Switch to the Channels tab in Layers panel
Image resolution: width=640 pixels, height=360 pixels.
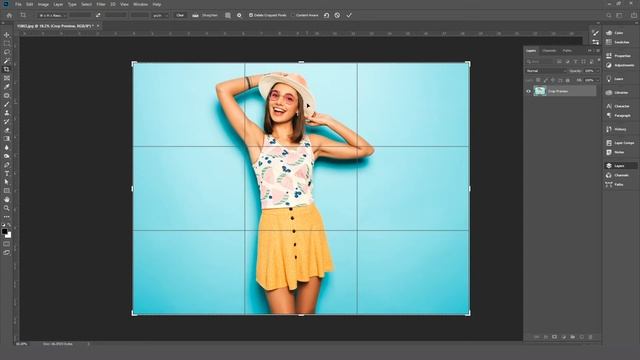click(x=549, y=51)
